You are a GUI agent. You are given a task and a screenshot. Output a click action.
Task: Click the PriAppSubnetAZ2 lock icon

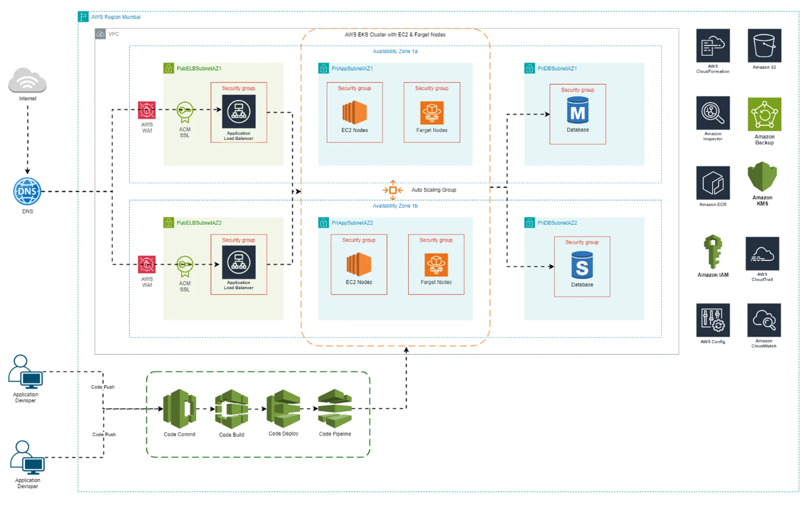coord(323,222)
